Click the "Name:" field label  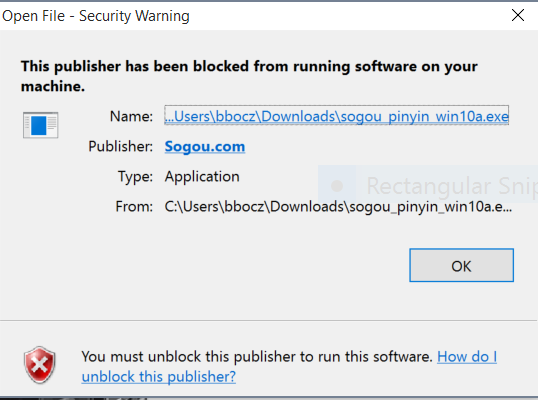[131, 116]
